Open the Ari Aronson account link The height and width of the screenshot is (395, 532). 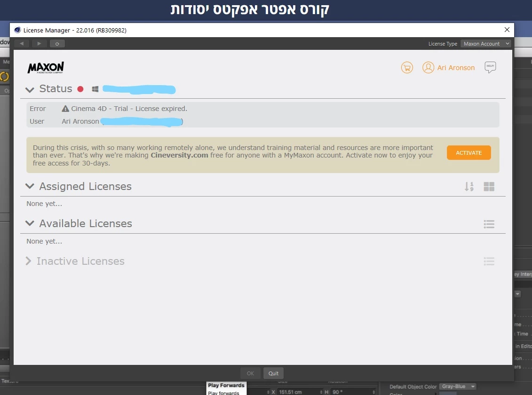(456, 68)
